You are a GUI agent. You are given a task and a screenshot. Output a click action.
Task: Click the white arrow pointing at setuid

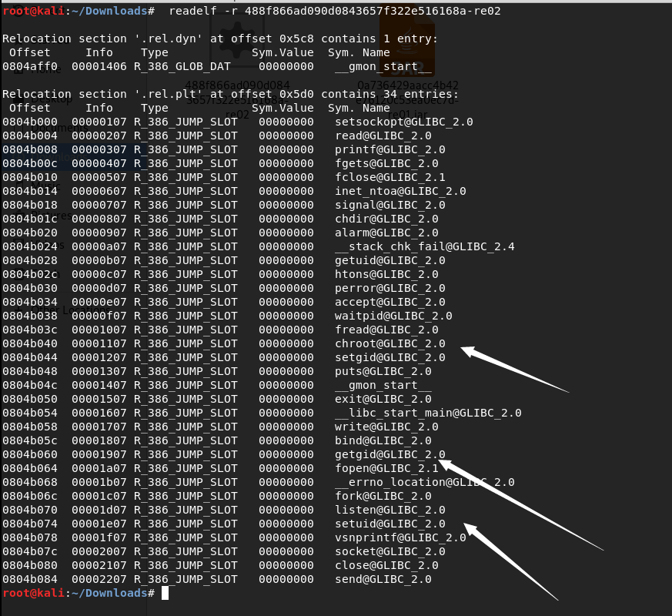pyautogui.click(x=511, y=561)
